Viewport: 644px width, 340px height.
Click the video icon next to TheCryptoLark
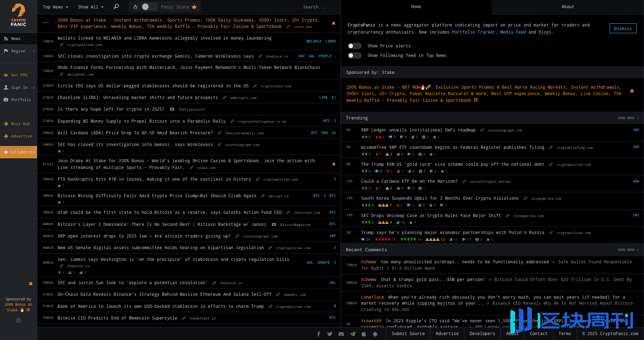(172, 109)
